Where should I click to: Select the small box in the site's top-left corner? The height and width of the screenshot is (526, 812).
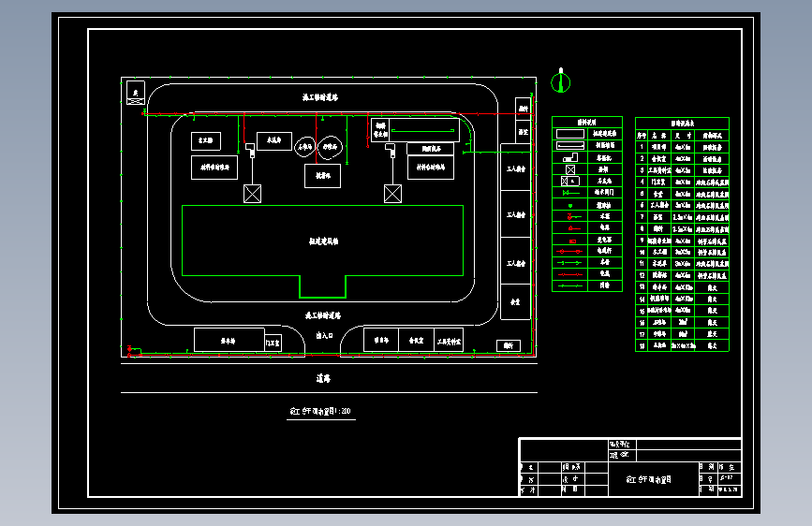click(x=136, y=94)
